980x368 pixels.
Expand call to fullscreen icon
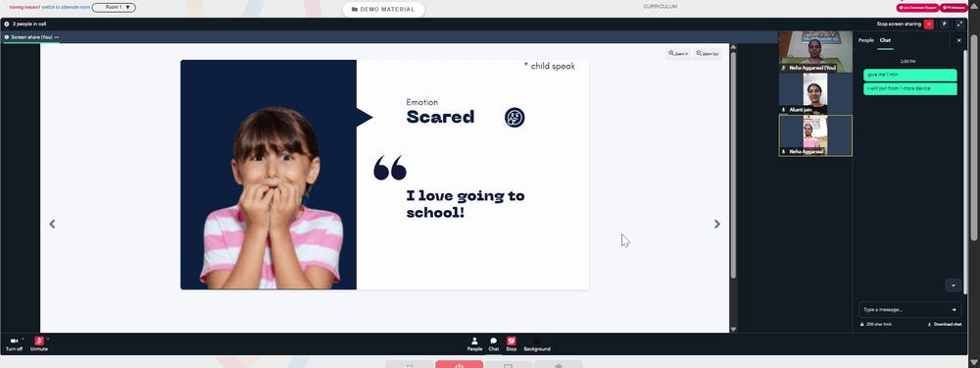960,24
